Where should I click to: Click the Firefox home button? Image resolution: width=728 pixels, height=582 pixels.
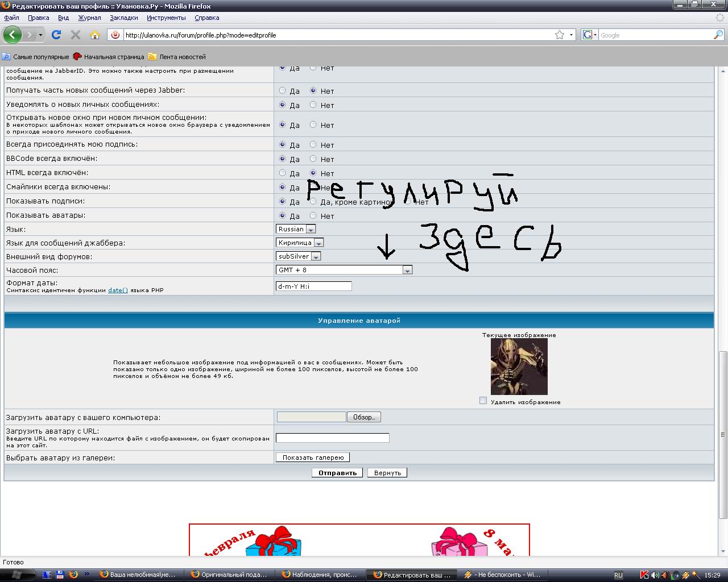[x=94, y=35]
